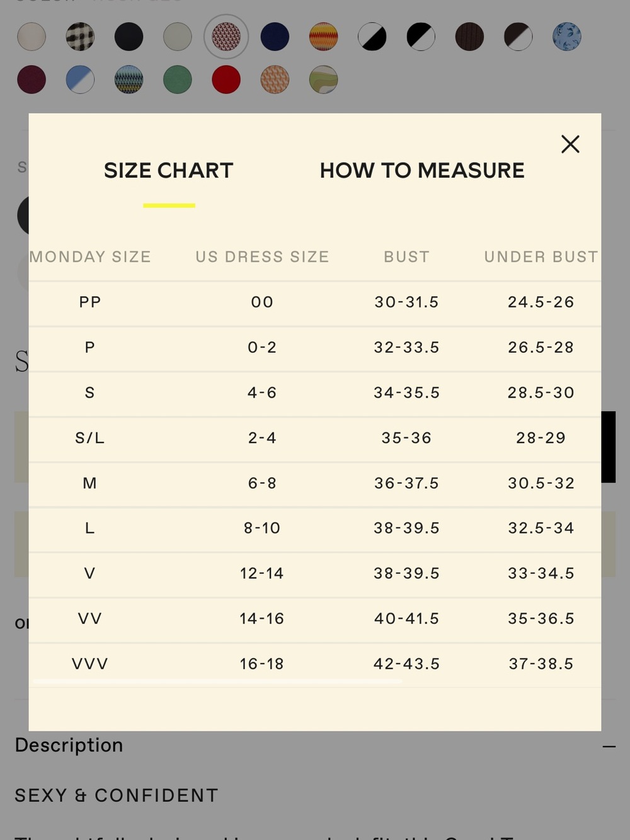Pick the green color swatch

(178, 80)
